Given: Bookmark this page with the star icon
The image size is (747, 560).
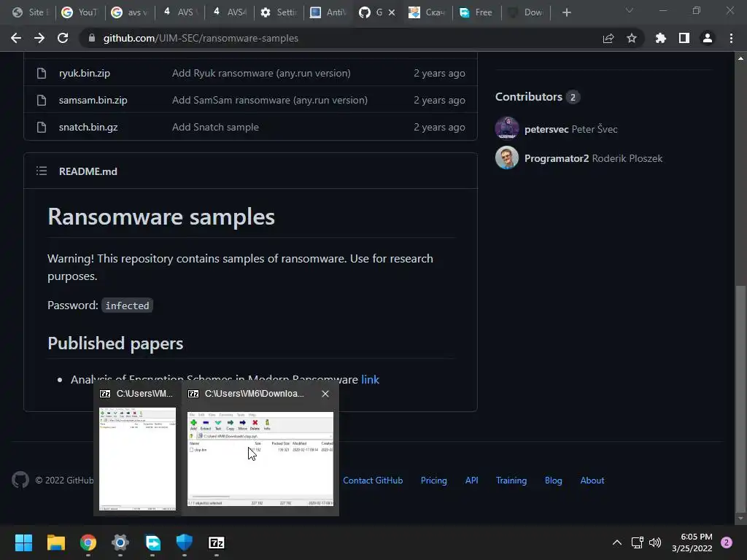Looking at the screenshot, I should (x=632, y=38).
